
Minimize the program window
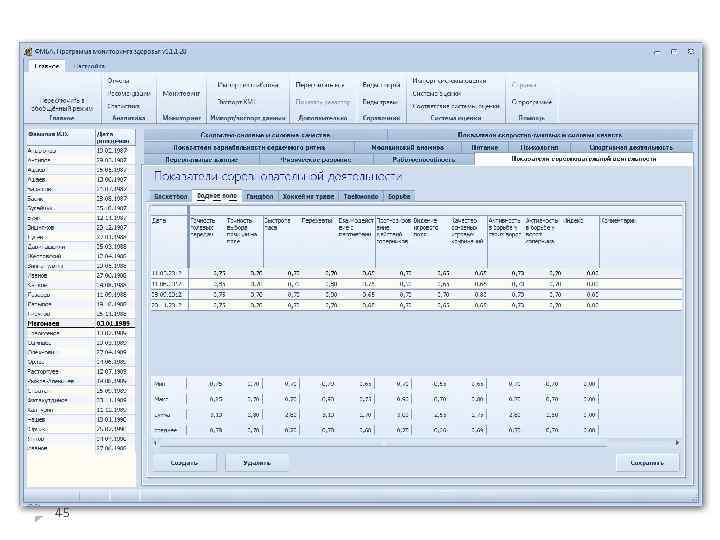click(x=658, y=52)
